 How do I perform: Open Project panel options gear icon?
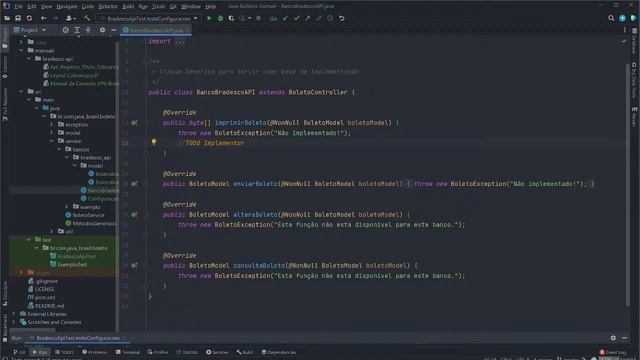[102, 30]
